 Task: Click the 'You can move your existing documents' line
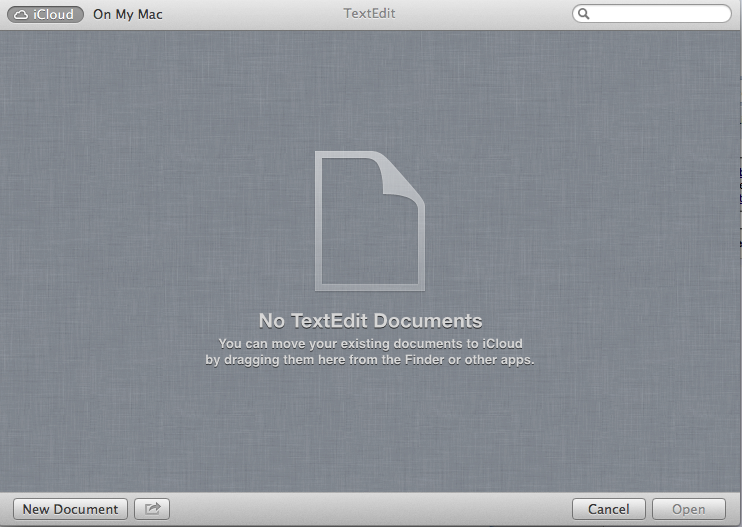click(371, 343)
